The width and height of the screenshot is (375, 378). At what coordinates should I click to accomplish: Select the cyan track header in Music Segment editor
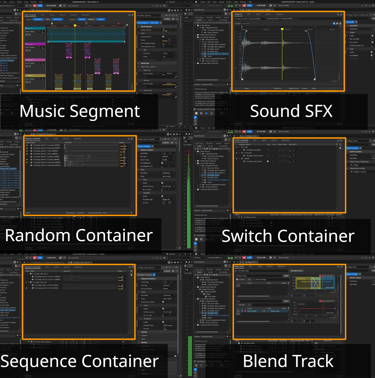[35, 29]
